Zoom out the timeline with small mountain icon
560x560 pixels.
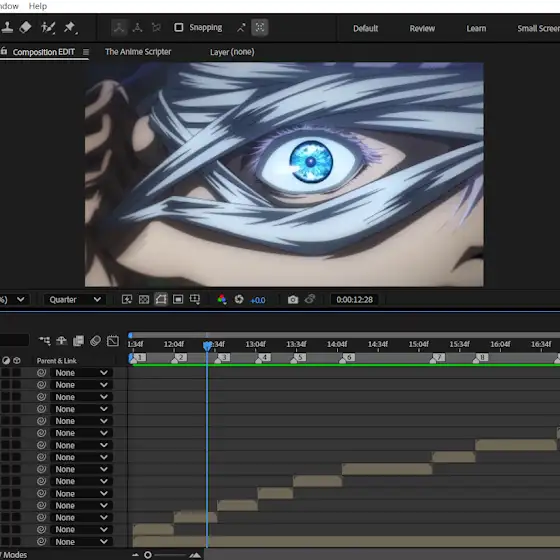[136, 555]
